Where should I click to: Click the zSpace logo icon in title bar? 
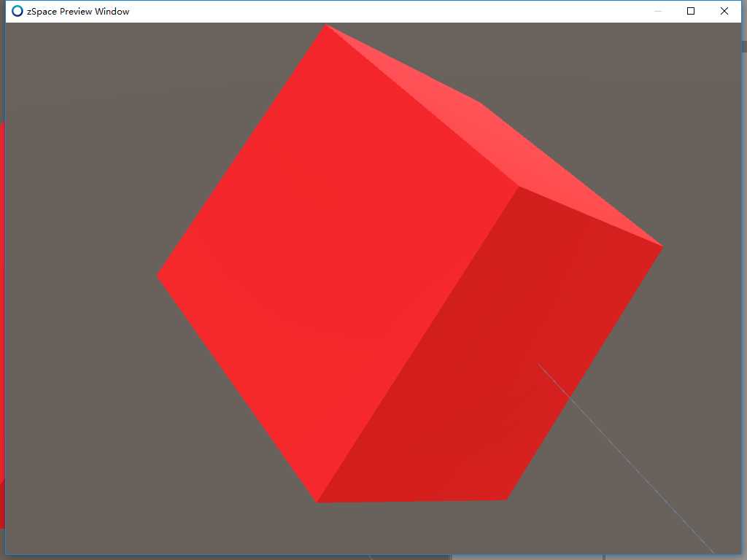pyautogui.click(x=18, y=11)
